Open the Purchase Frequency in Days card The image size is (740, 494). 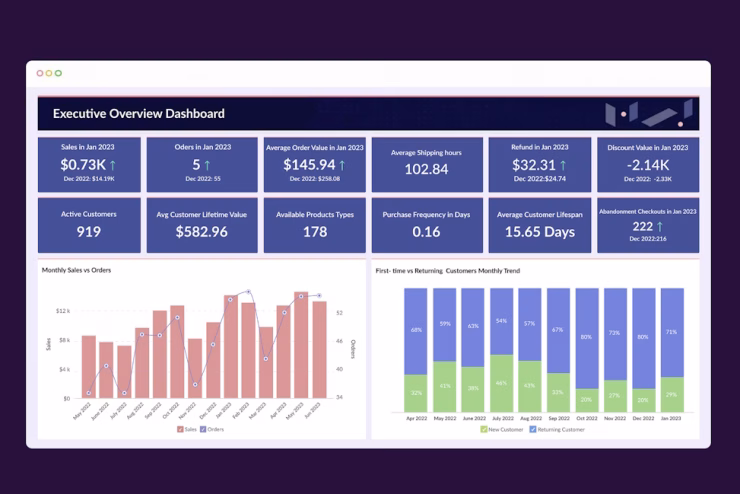[x=427, y=225]
